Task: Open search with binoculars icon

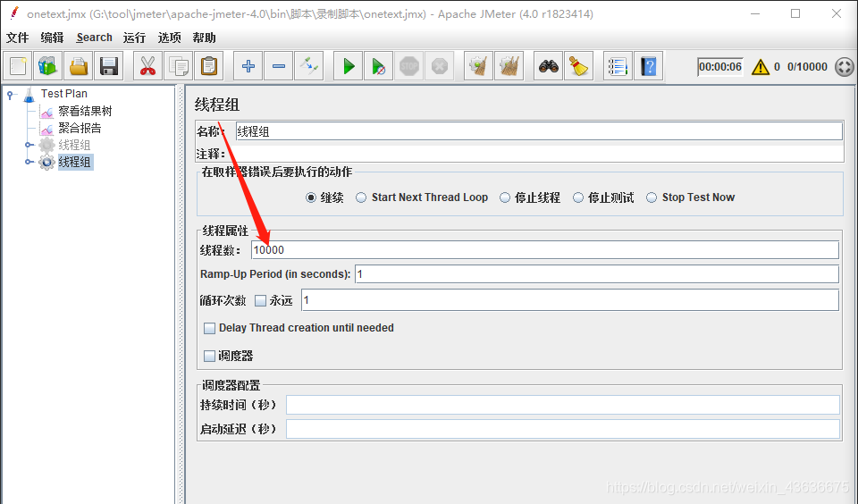Action: 548,66
